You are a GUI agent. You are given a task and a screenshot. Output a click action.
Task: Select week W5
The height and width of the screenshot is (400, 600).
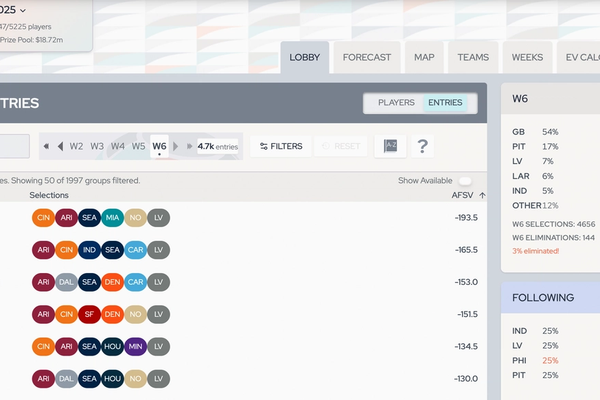[x=138, y=146]
